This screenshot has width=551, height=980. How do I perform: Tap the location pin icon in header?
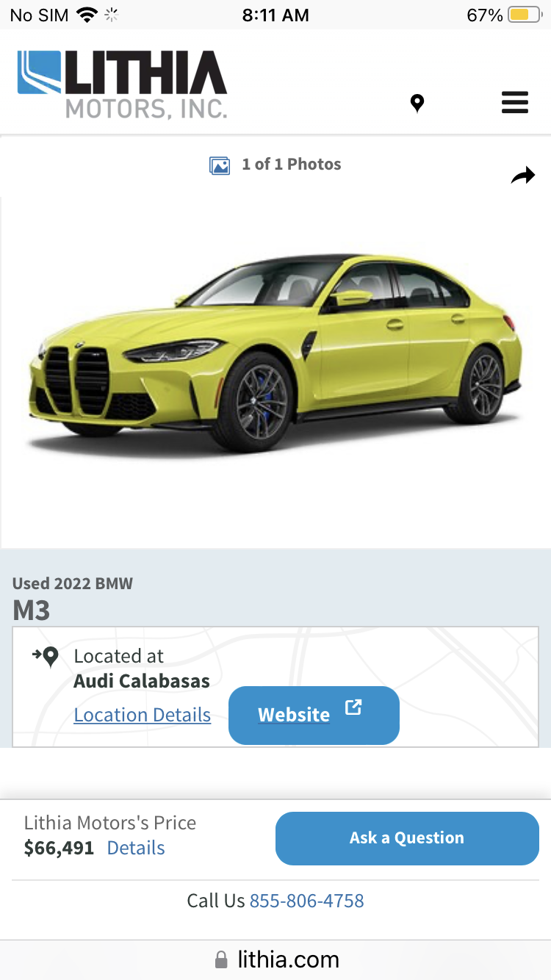(x=417, y=103)
